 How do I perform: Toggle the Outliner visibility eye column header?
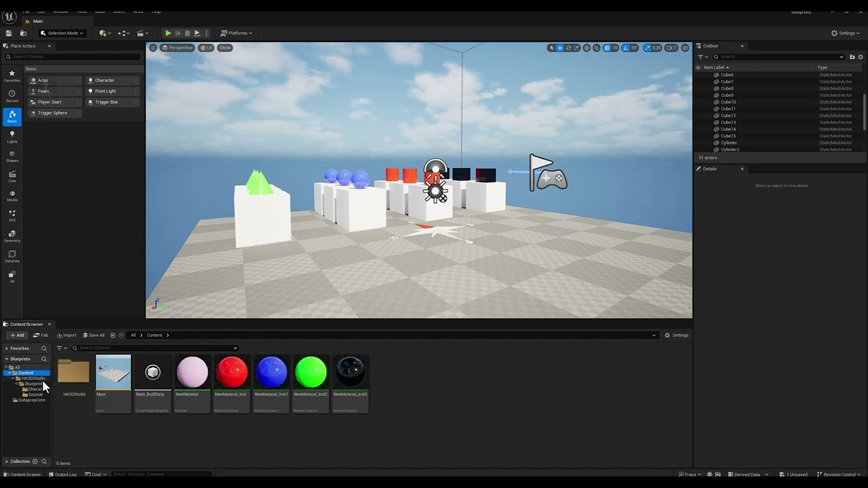[x=698, y=68]
